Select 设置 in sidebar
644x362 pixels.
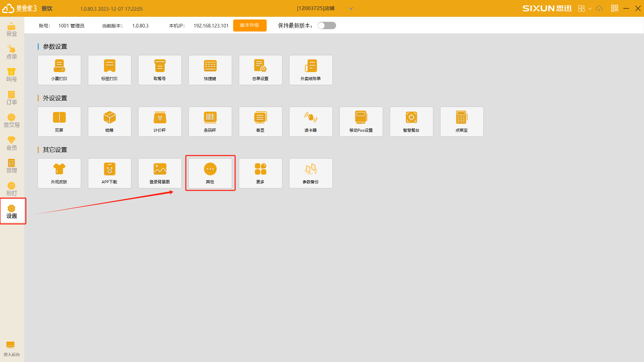pos(12,212)
